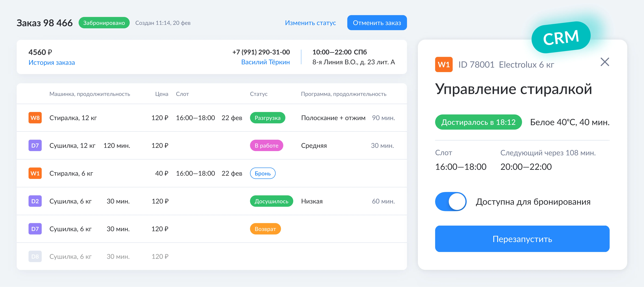Click the order total 4560 ₽
Screen dimensions: 644x287
[x=40, y=52]
